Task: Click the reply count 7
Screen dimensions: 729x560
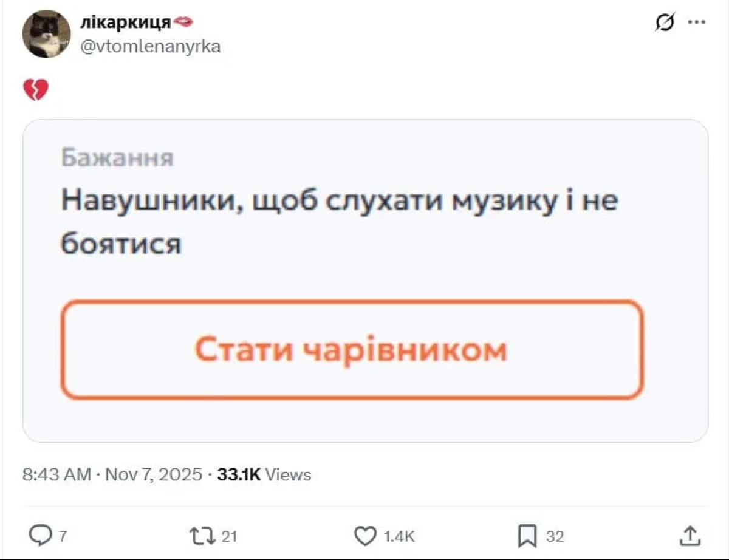Action: click(x=63, y=536)
